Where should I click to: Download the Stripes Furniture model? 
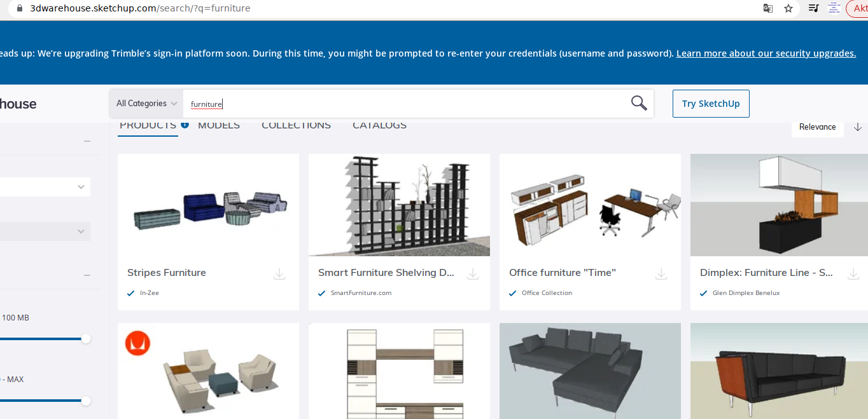[279, 274]
